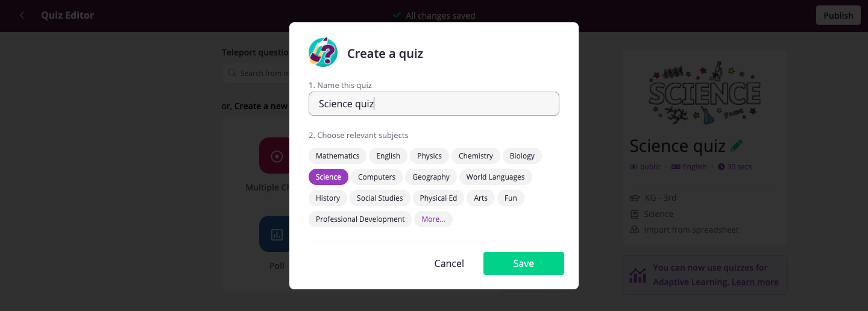Click the quiz mascot icon in dialog header
The height and width of the screenshot is (311, 868).
point(323,52)
